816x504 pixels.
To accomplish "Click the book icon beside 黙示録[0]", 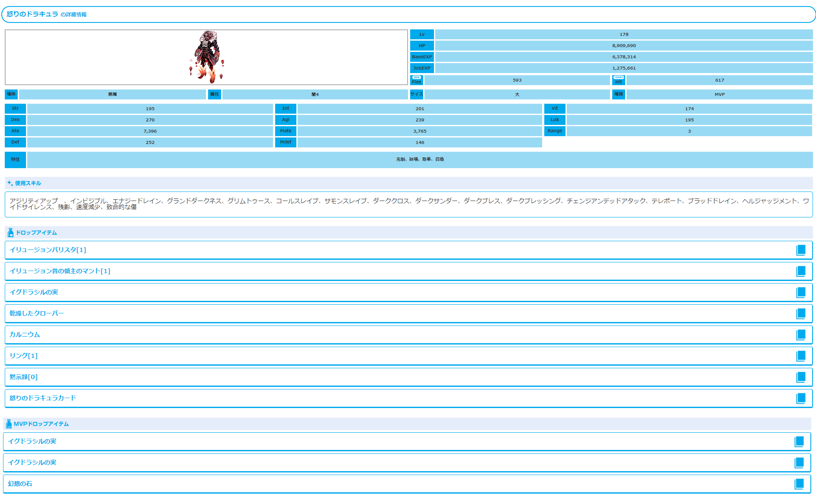I will [x=800, y=377].
